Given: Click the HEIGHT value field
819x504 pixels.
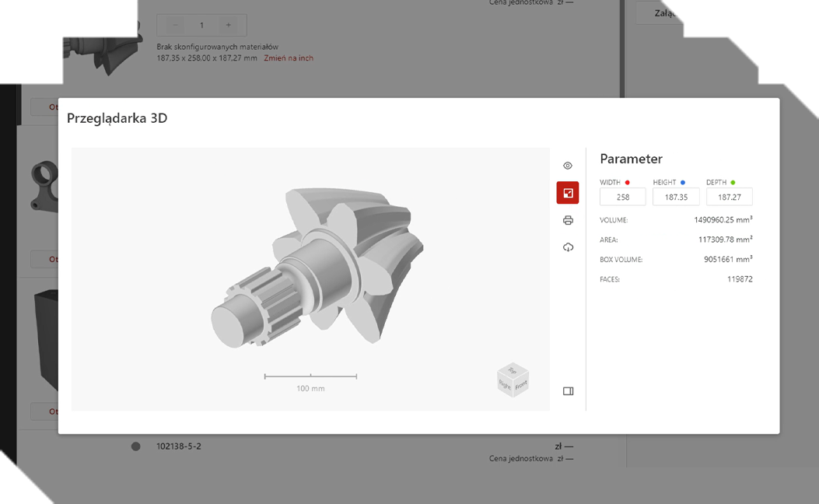Looking at the screenshot, I should click(675, 198).
